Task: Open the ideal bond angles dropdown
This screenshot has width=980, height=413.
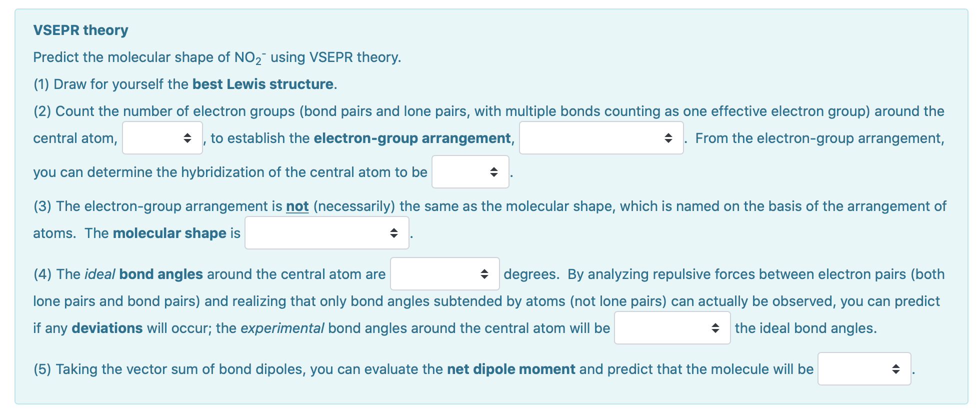Action: pos(444,274)
